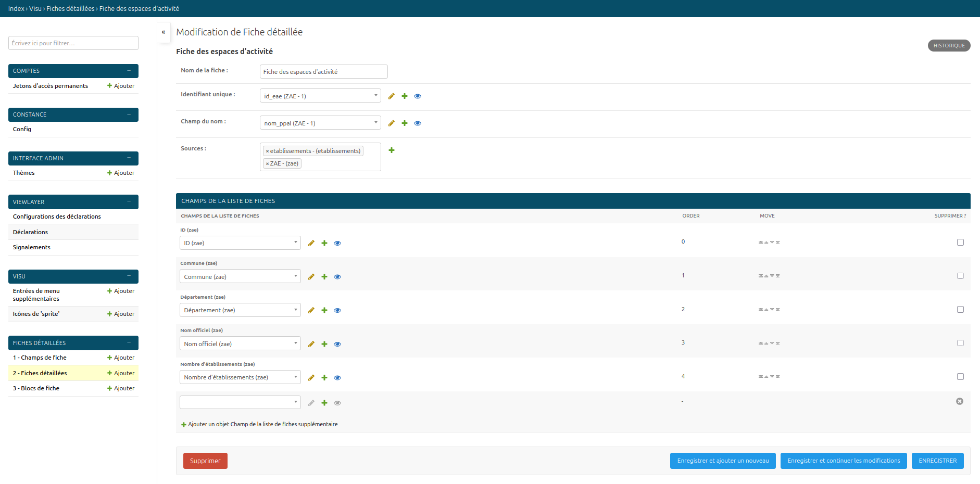This screenshot has width=980, height=484.
Task: Edit the Champ du nom with pencil icon
Action: (392, 123)
